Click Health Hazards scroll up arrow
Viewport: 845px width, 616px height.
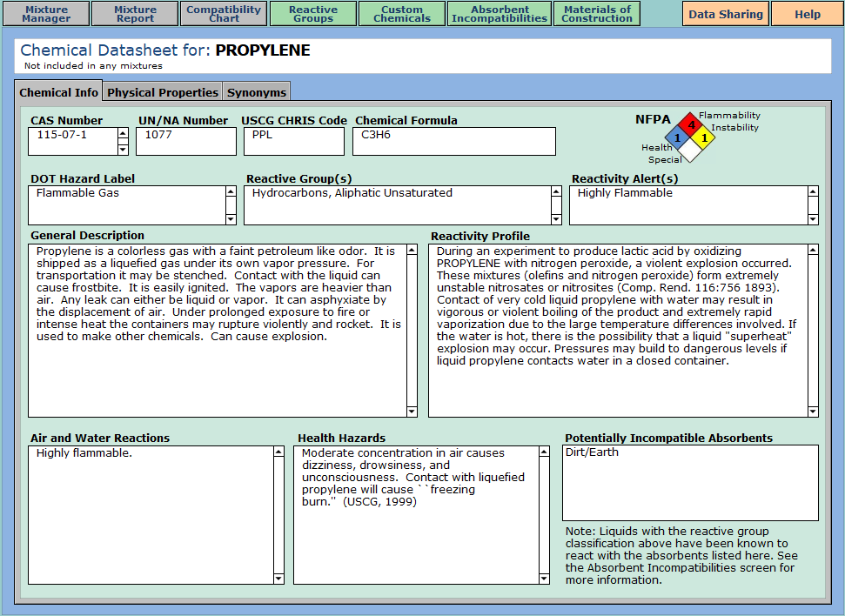(544, 452)
